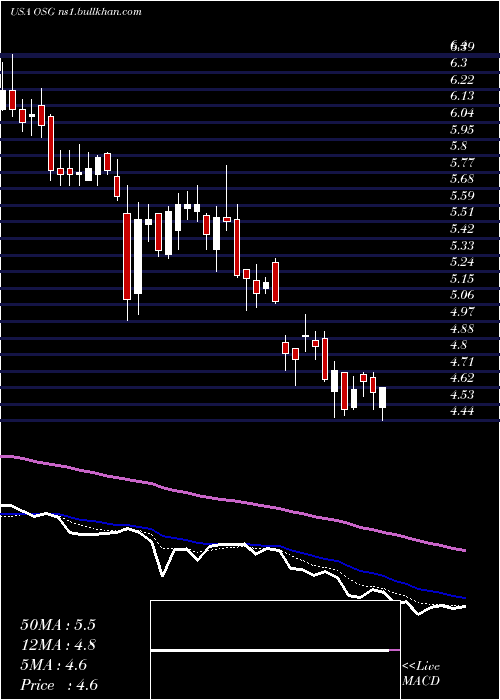Select the 5.33 price level label
The image size is (500, 700).
(x=462, y=246)
